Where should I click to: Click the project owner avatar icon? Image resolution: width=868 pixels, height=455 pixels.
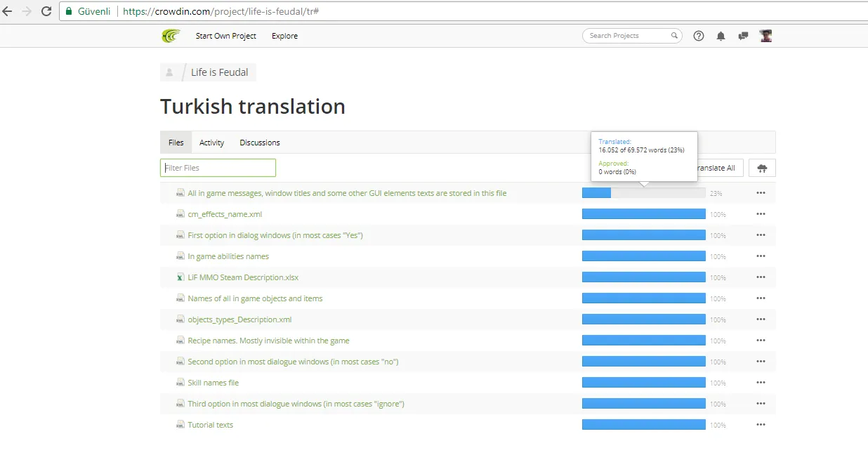click(169, 72)
